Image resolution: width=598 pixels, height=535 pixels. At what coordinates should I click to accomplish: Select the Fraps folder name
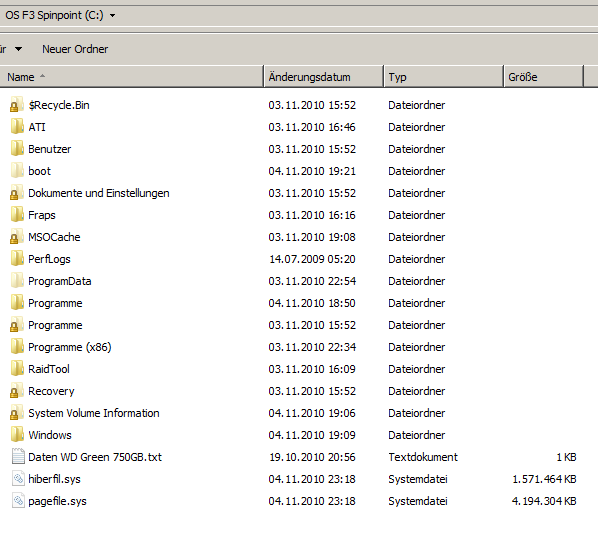[42, 215]
